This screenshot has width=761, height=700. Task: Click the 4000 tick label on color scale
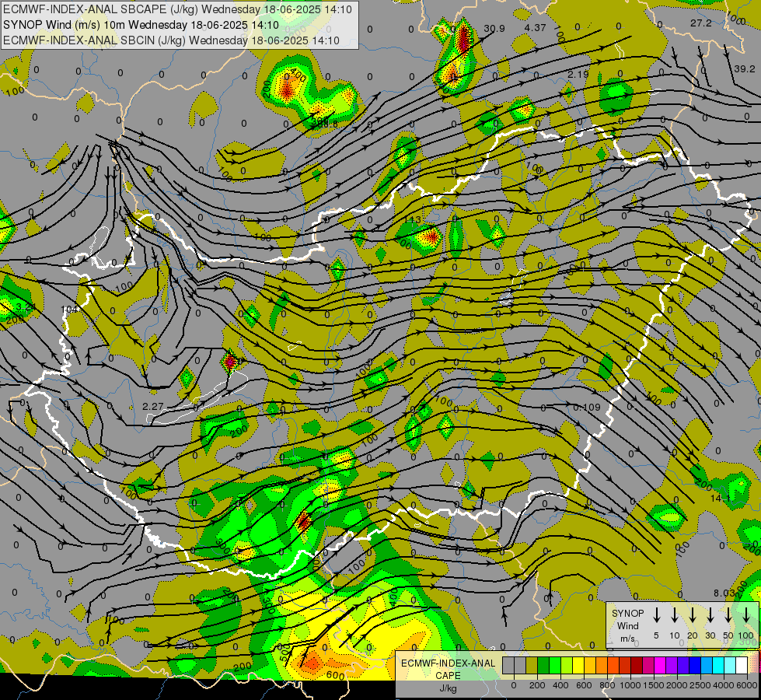pyautogui.click(x=724, y=685)
